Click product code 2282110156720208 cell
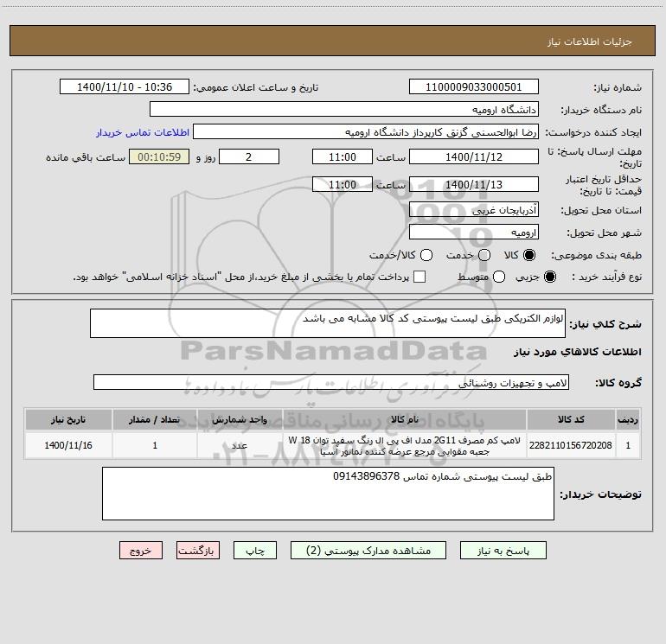The image size is (666, 644). tap(571, 445)
